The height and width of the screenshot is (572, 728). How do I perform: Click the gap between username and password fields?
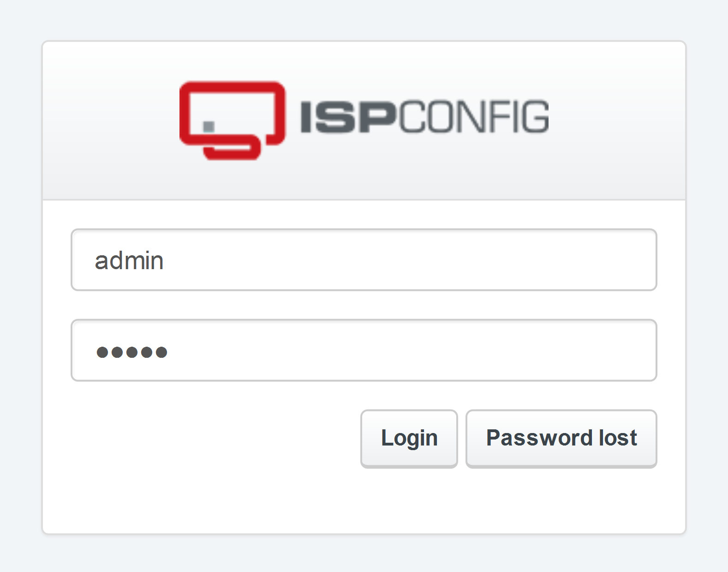tap(364, 305)
